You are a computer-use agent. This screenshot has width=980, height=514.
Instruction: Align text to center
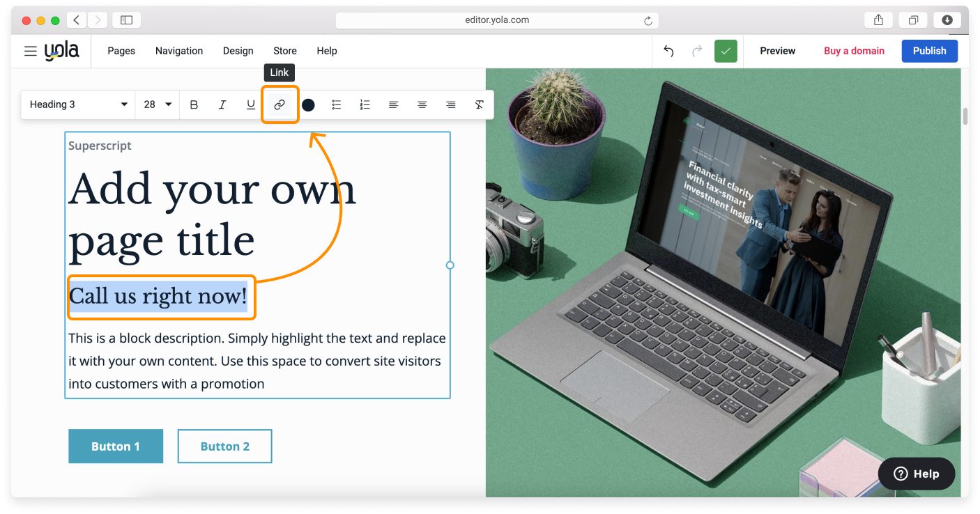tap(422, 104)
